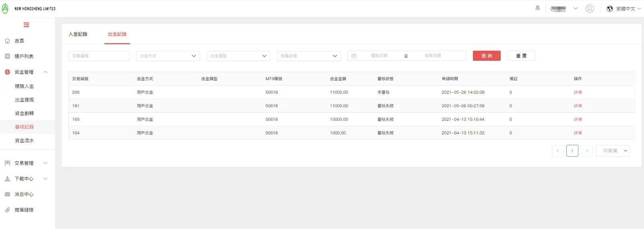Click the 首頁 home icon

tap(7, 41)
